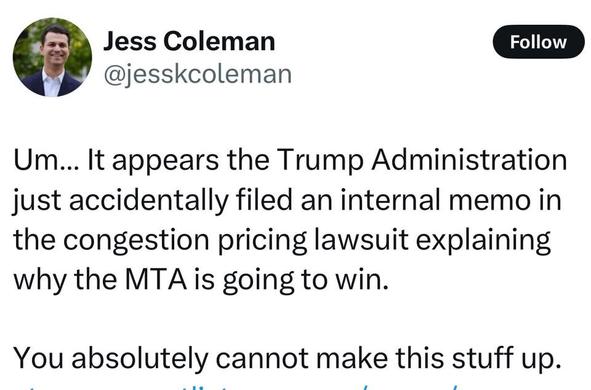Select the word 'explaining' in the tweet text
591x390 pixels.
coord(484,240)
